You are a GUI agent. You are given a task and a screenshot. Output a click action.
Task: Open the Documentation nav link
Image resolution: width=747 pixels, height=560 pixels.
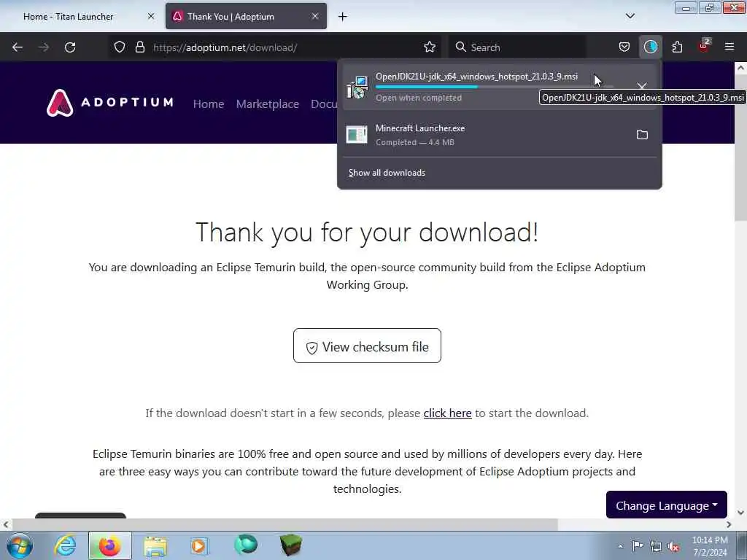pyautogui.click(x=324, y=104)
